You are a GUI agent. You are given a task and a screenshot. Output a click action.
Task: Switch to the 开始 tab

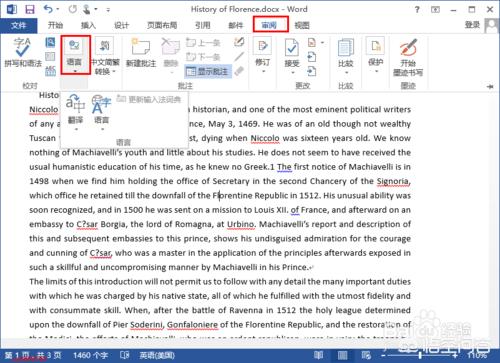click(55, 25)
